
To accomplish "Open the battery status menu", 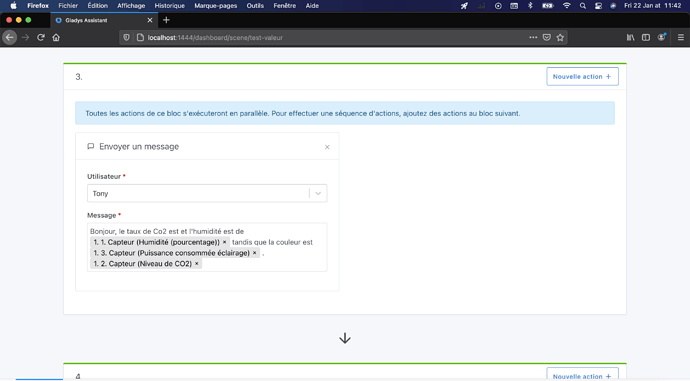I will 548,6.
